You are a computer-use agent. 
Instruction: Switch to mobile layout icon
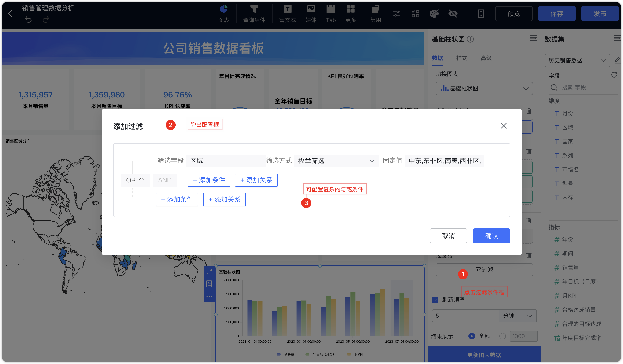481,14
